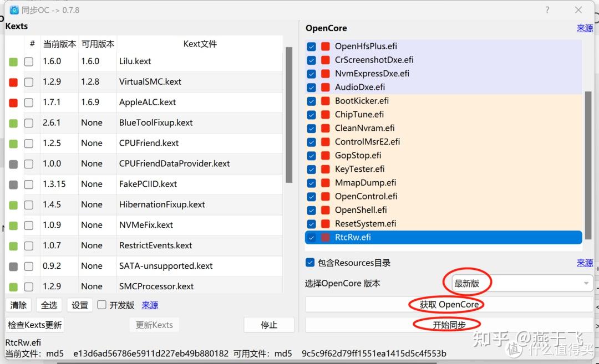Click the 停止 button
The image size is (599, 364).
(269, 325)
